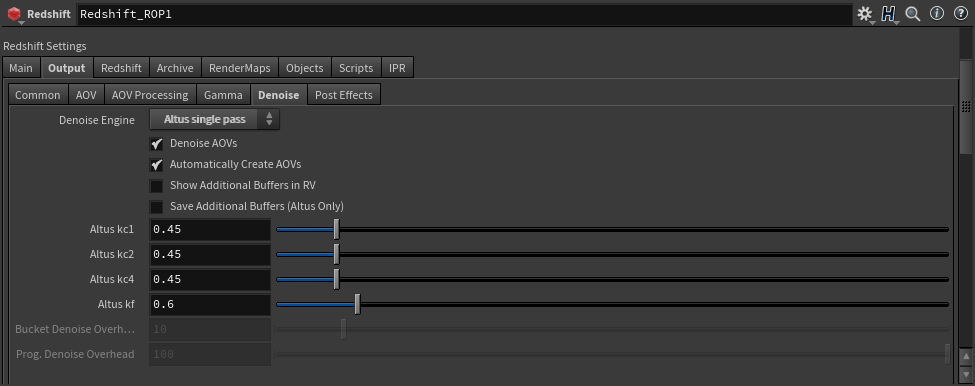Click the Altus kf parameter label

coord(116,305)
